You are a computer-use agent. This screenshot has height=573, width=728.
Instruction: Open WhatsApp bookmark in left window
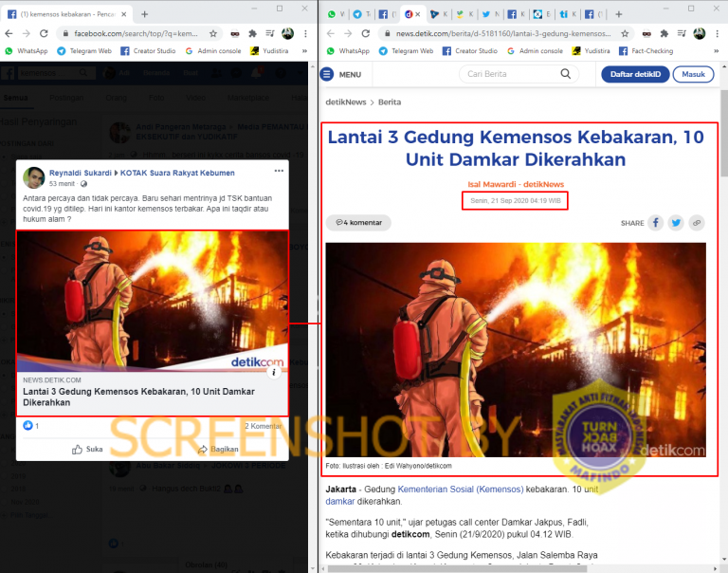pos(27,51)
